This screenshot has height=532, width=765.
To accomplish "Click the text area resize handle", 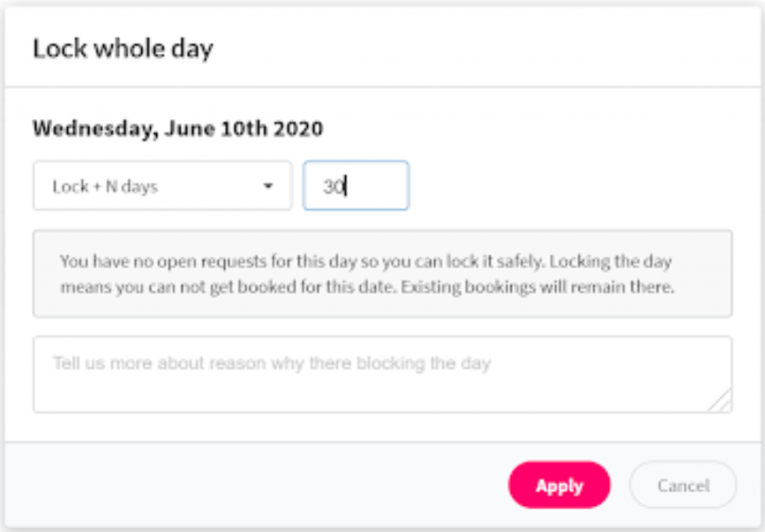I will click(723, 403).
